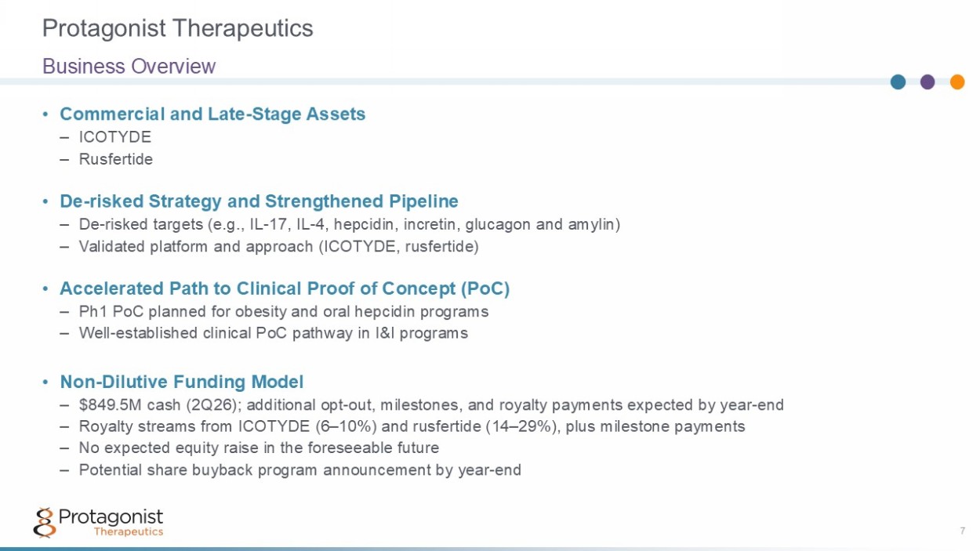The width and height of the screenshot is (980, 551).
Task: Click the Royalty streams from ICOTYDE line
Action: [412, 426]
